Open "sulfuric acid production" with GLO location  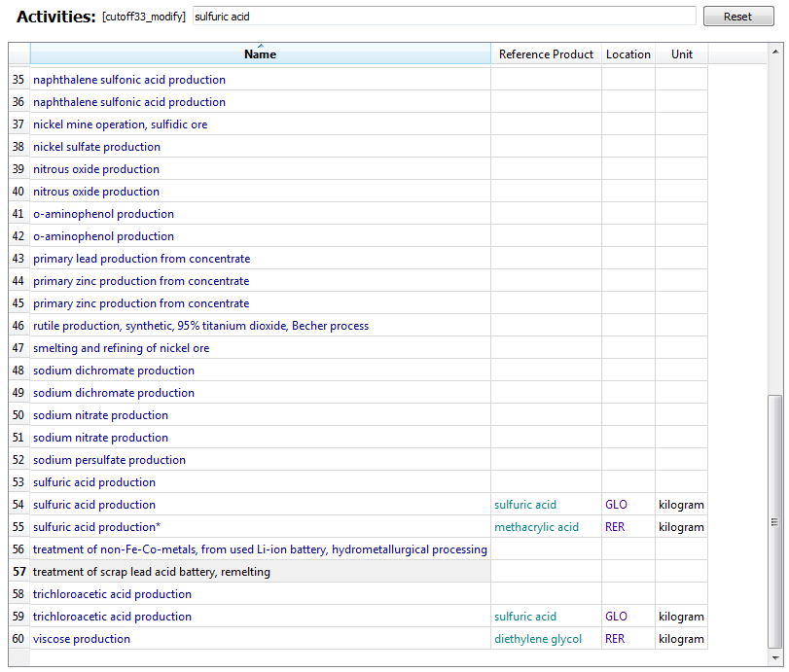(x=93, y=504)
